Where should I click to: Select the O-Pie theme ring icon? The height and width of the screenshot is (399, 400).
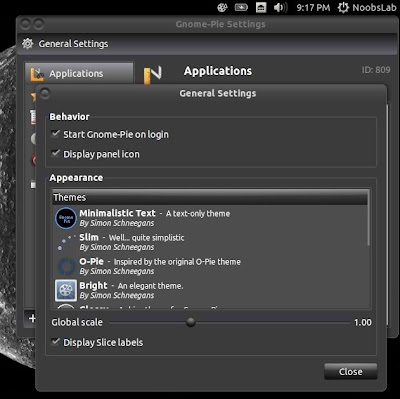tap(66, 266)
